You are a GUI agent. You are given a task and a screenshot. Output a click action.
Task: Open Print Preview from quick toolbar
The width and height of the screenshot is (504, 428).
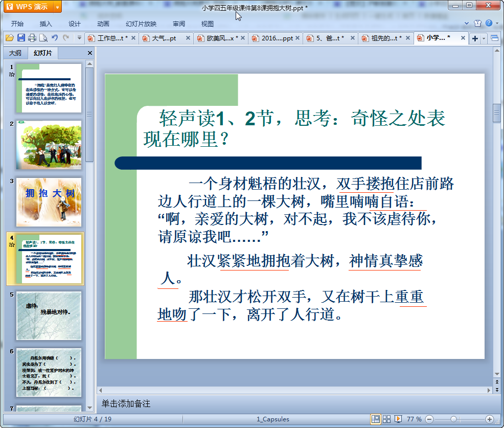click(x=43, y=38)
